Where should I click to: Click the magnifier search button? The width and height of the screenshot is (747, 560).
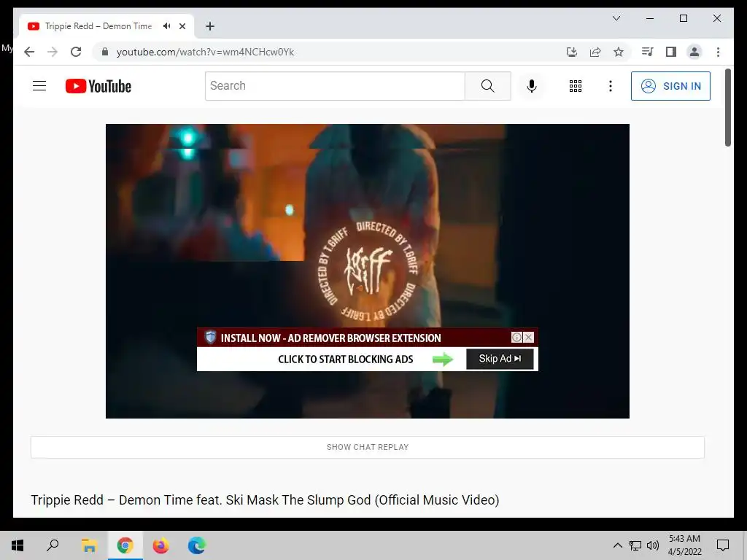tap(488, 86)
